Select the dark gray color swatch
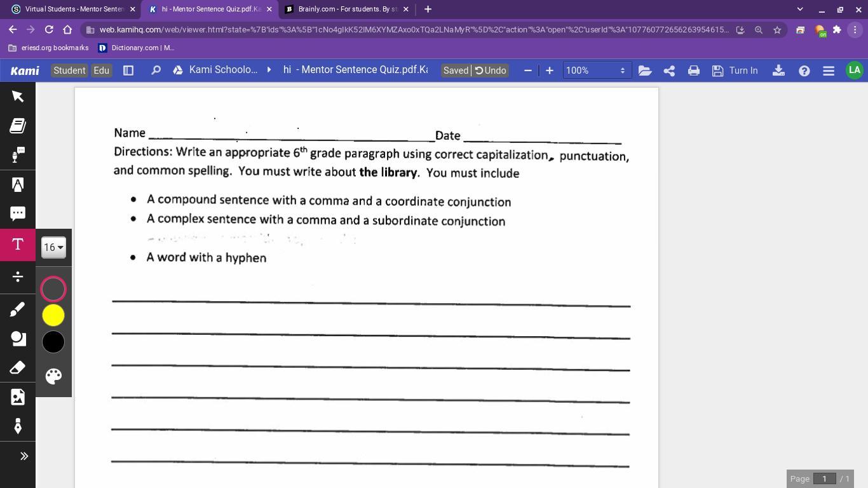The image size is (868, 488). point(53,289)
